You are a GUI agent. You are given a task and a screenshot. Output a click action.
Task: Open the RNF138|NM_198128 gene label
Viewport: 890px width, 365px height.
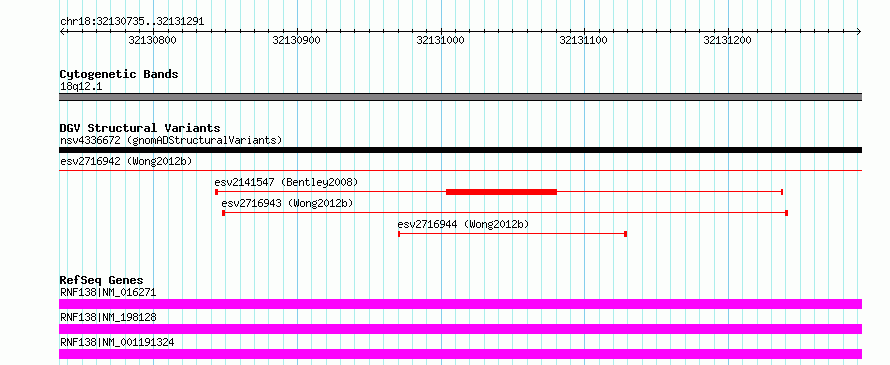(108, 317)
